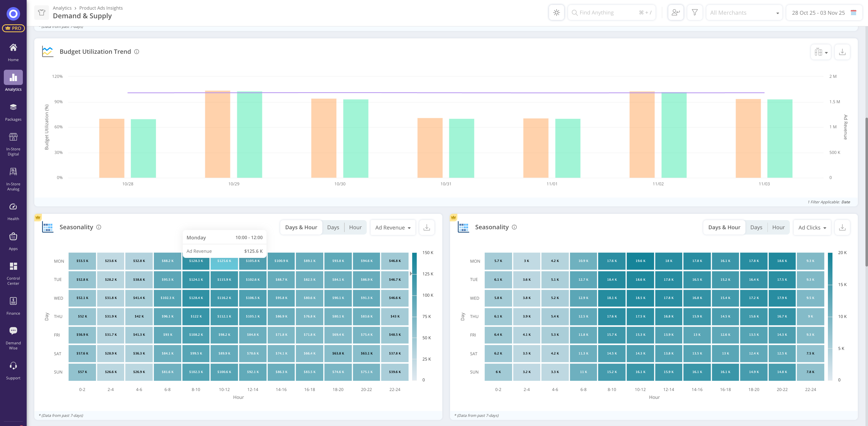Image resolution: width=868 pixels, height=426 pixels.
Task: Open the Ad Clicks metric dropdown
Action: (x=812, y=228)
